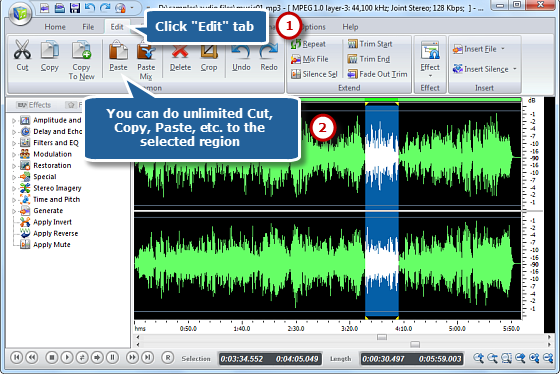560x374 pixels.
Task: Click the Insert Silence button
Action: coord(480,69)
